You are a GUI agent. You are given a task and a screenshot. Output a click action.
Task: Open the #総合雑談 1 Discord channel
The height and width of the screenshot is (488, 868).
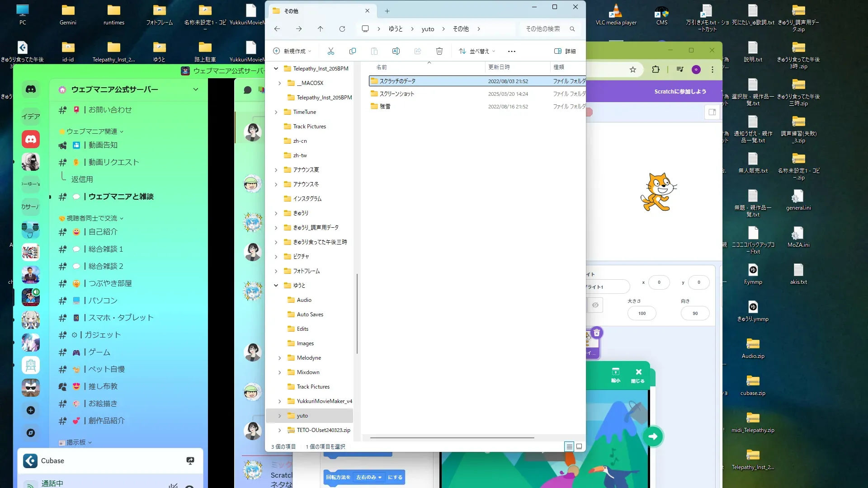[x=106, y=249]
